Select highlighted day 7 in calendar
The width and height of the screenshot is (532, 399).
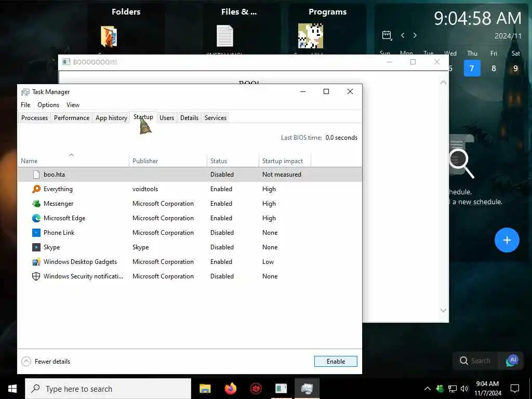(x=472, y=68)
